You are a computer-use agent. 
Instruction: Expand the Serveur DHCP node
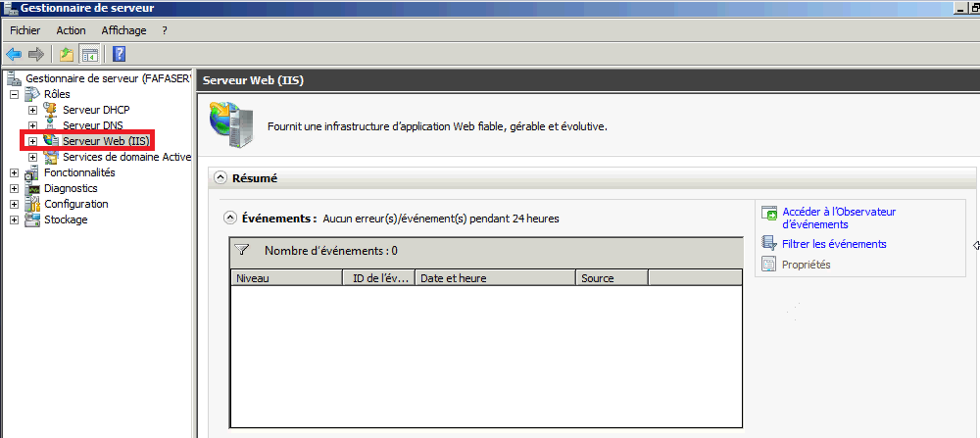tap(33, 110)
